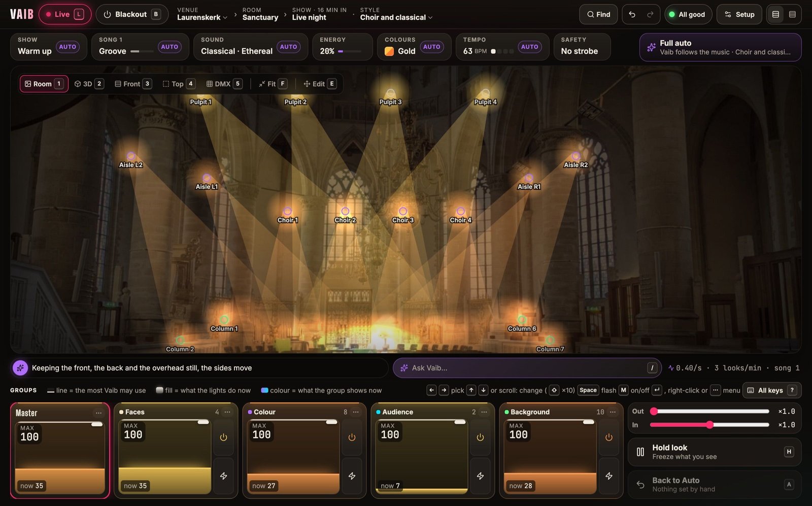812x506 pixels.
Task: Switch the Colour group power icon
Action: (x=352, y=437)
